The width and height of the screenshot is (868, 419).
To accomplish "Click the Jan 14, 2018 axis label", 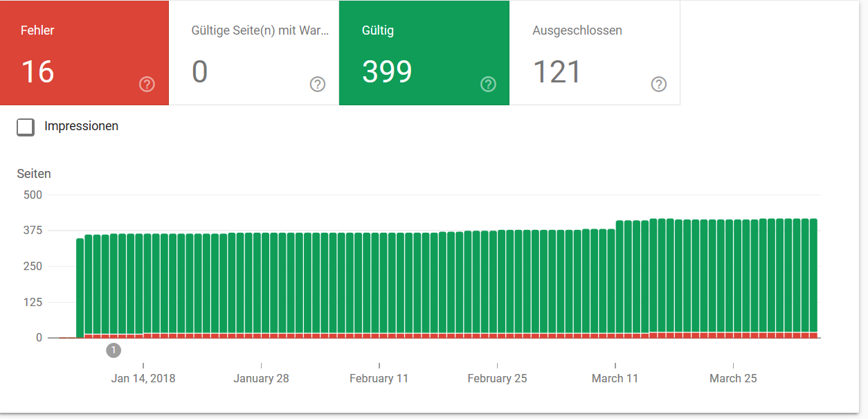I will pos(143,378).
